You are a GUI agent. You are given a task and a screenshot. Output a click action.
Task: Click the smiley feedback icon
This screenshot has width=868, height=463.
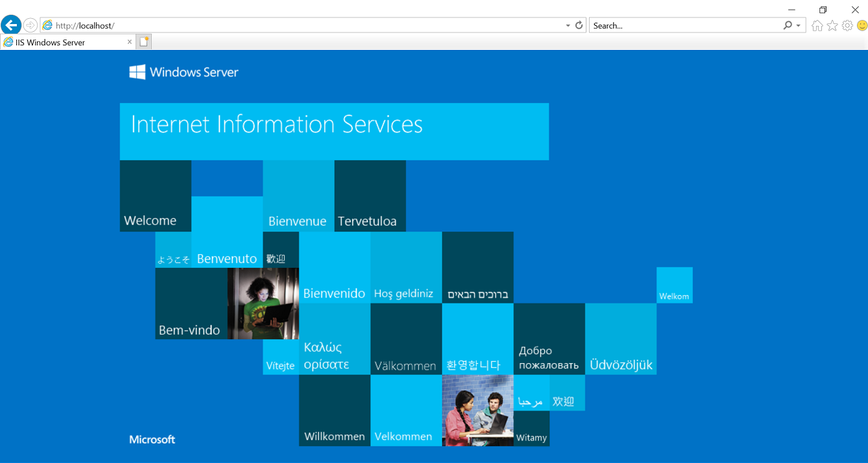862,25
